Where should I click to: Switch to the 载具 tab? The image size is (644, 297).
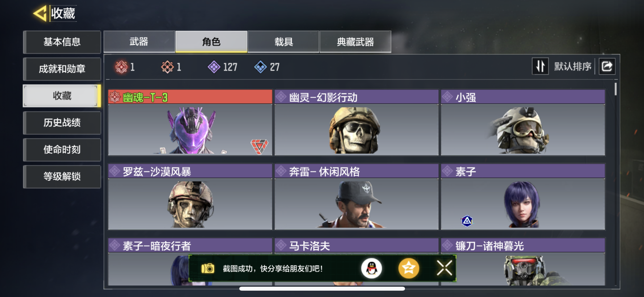pos(283,42)
